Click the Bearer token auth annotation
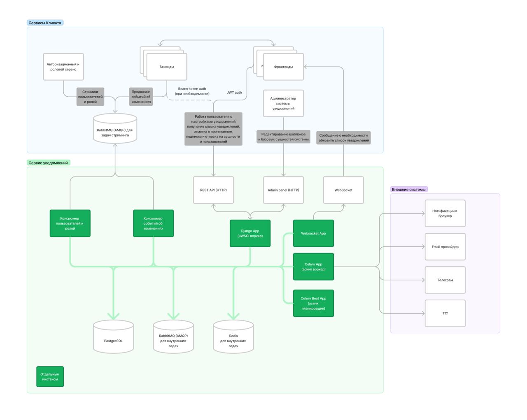 click(192, 91)
